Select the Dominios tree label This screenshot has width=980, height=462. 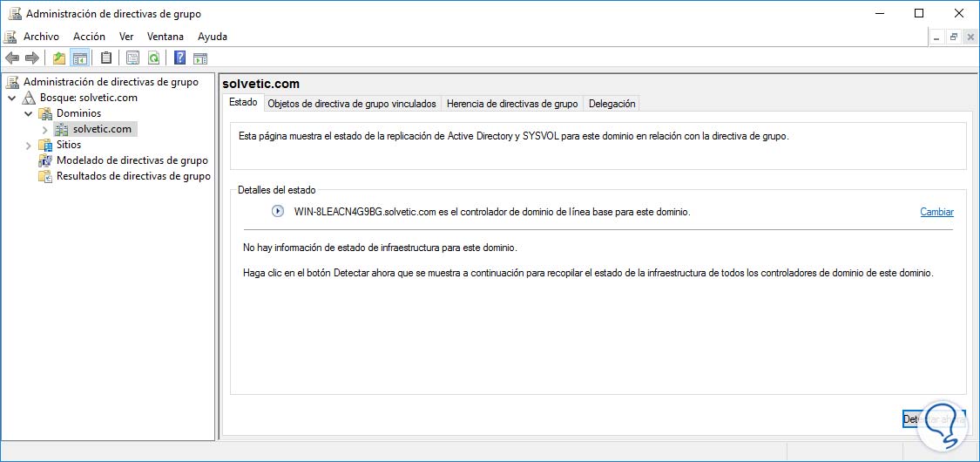click(x=78, y=113)
